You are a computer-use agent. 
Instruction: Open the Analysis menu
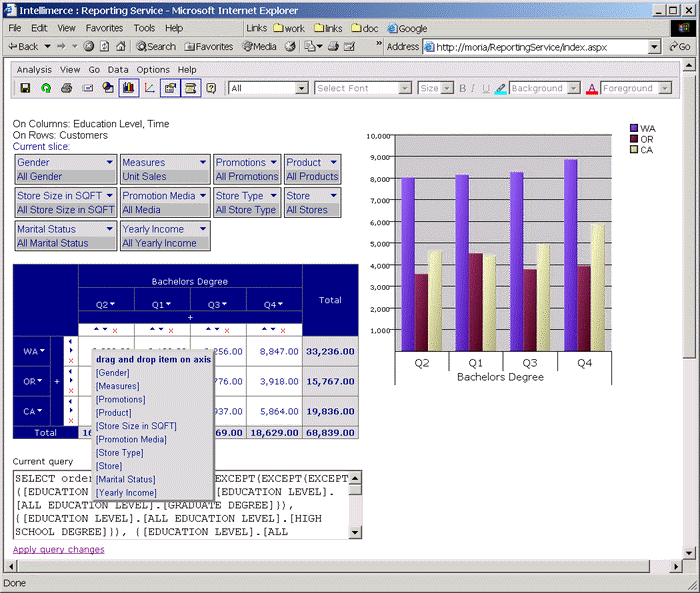[34, 70]
